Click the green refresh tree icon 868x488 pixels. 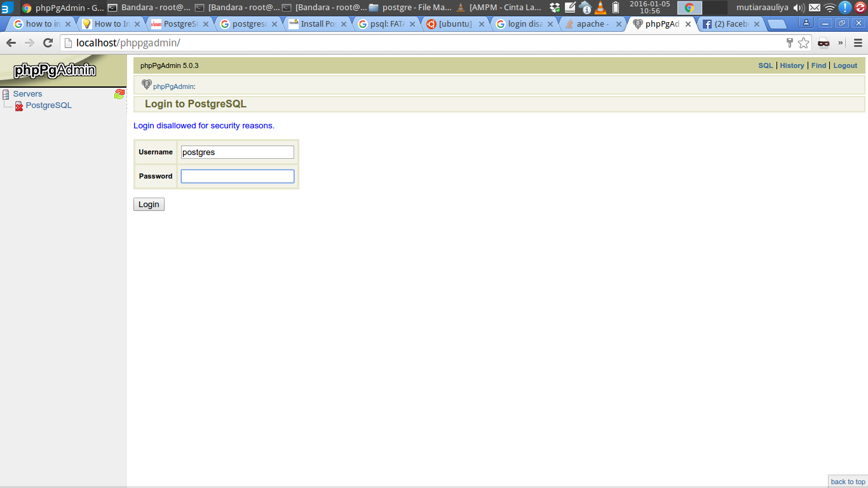pos(119,94)
